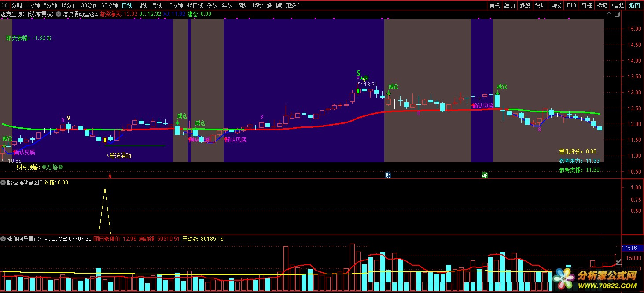Switch to 月线 monthly chart
The image size is (644, 293).
(157, 5)
